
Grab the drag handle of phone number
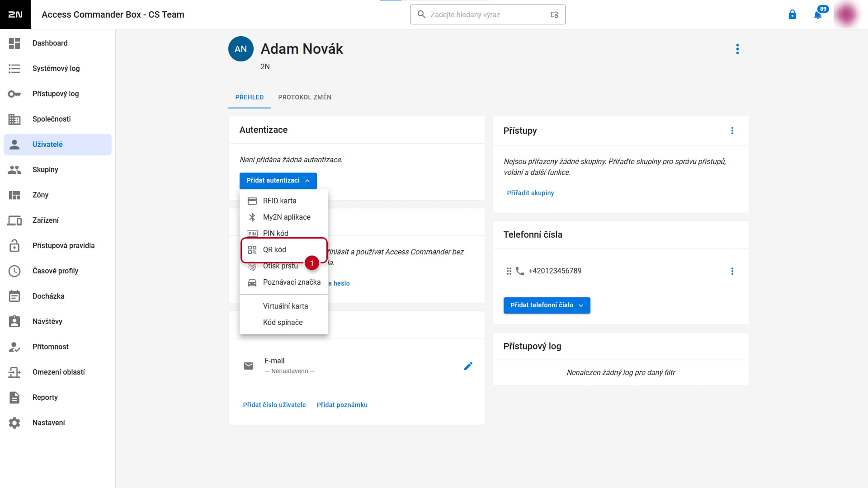pyautogui.click(x=509, y=271)
